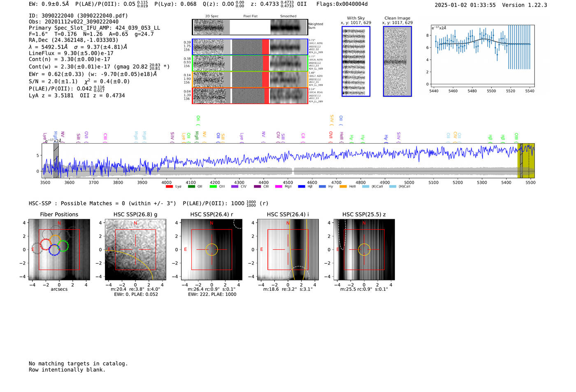576x392 pixels.
Task: Click the EW: 0.9±0.5Å header value
Action: [49, 4]
